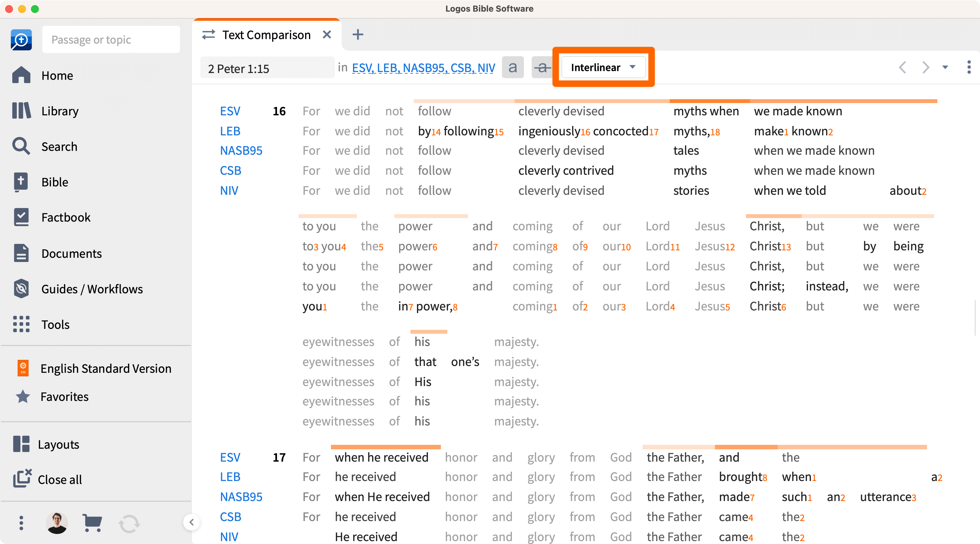Collapse the sidebar with chevron
The height and width of the screenshot is (544, 980).
pos(191,522)
